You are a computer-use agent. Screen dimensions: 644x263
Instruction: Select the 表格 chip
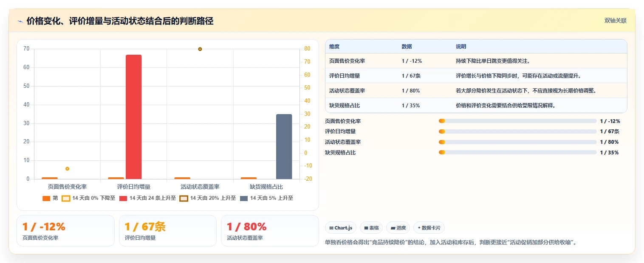(371, 228)
